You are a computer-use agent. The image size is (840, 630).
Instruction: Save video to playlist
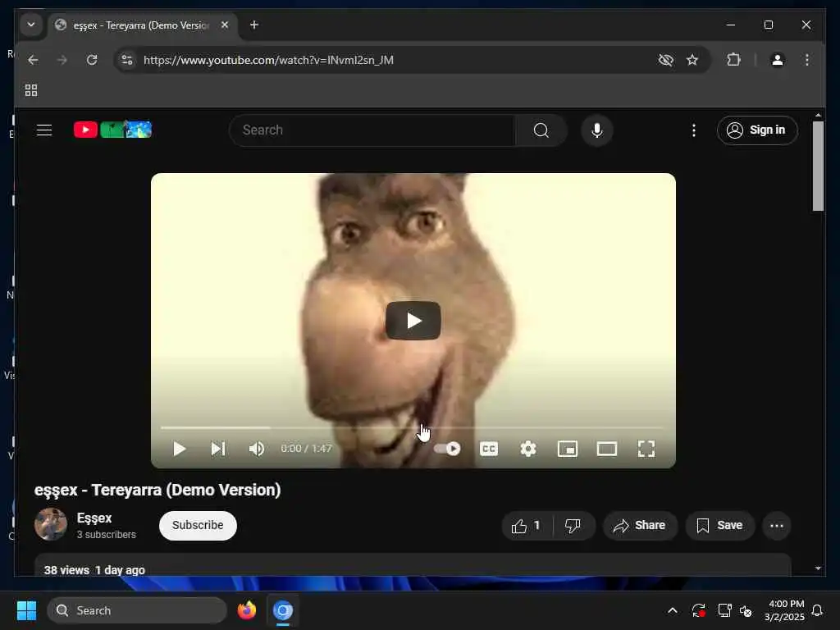tap(719, 526)
